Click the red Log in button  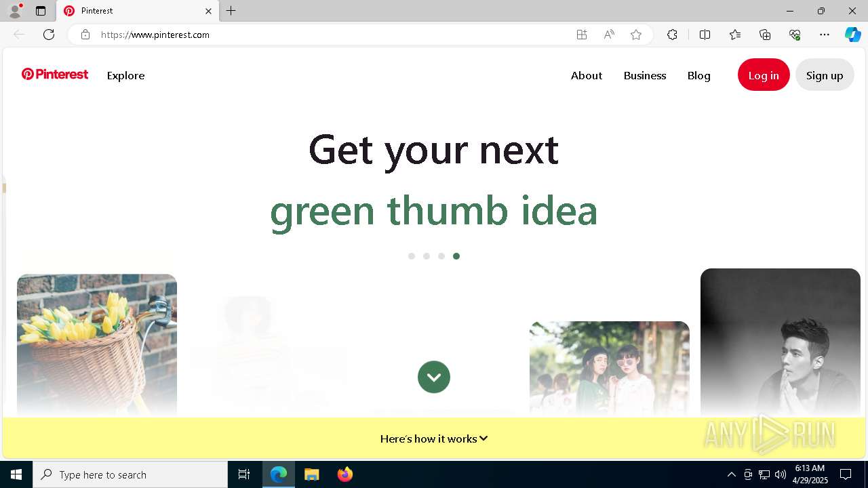click(x=764, y=75)
